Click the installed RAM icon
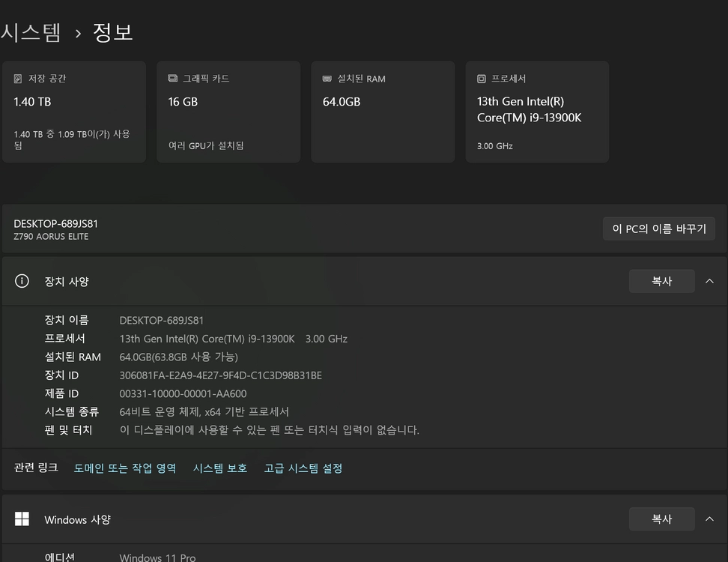 [327, 79]
